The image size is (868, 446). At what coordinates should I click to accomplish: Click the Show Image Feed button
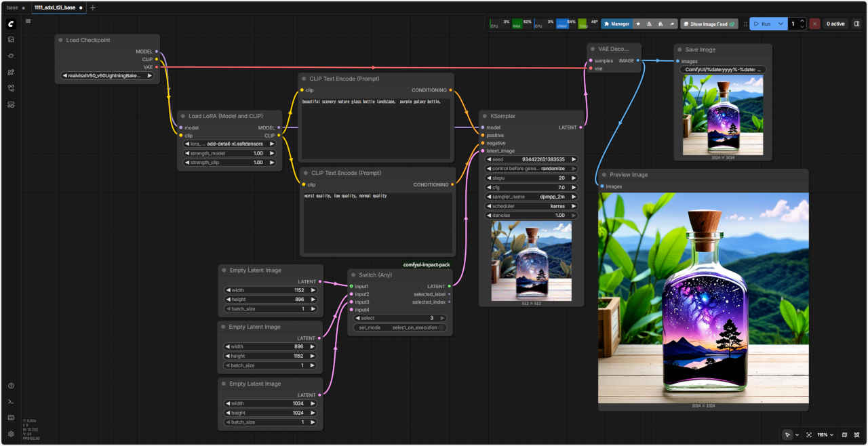coord(709,24)
